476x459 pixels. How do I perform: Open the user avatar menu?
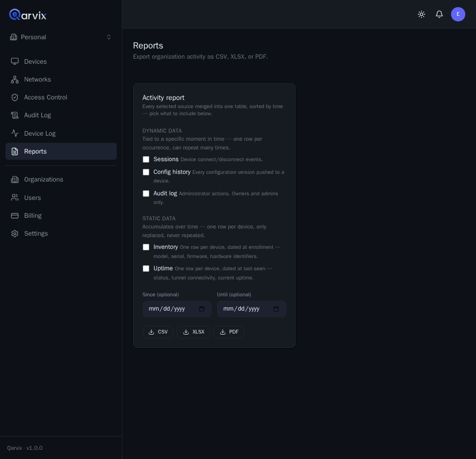pyautogui.click(x=458, y=14)
